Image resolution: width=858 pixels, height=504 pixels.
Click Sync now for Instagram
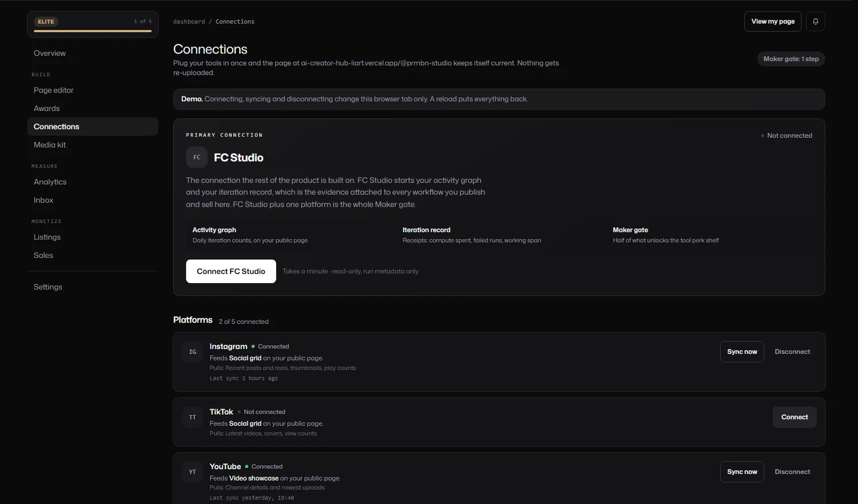pyautogui.click(x=742, y=352)
